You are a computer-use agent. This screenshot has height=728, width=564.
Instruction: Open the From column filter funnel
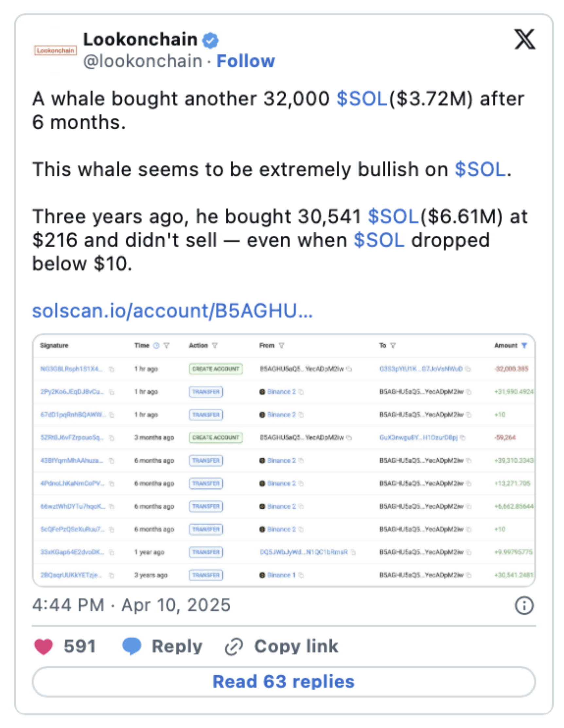[x=281, y=346]
